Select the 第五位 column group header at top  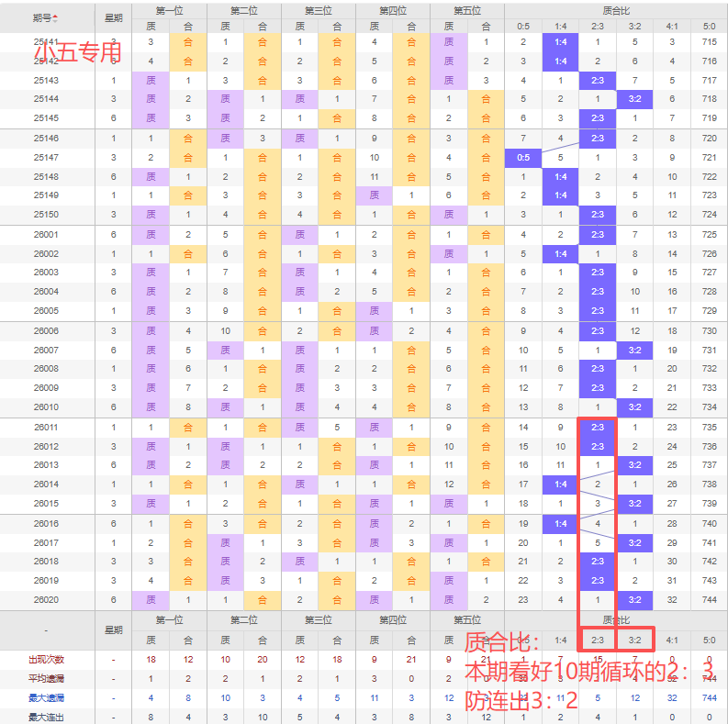[x=466, y=10]
